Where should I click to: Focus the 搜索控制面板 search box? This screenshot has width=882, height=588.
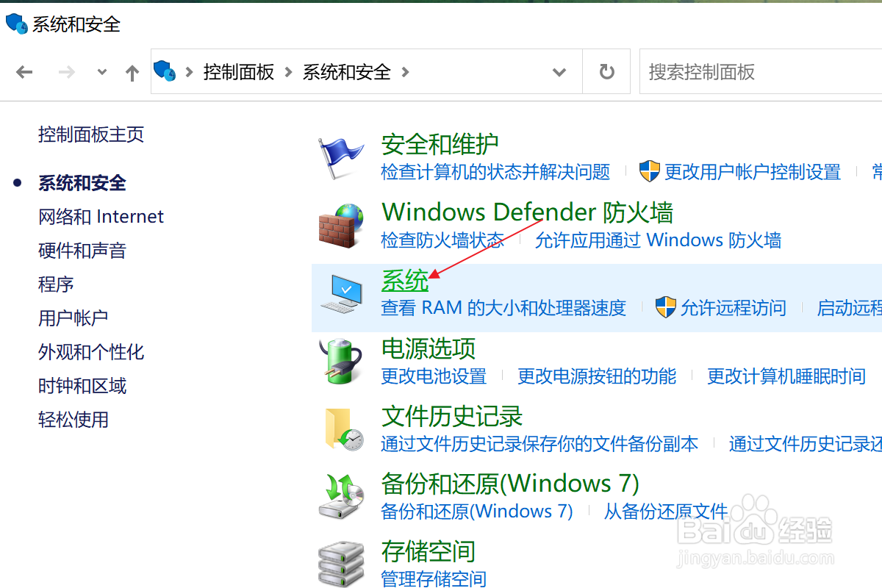(761, 72)
